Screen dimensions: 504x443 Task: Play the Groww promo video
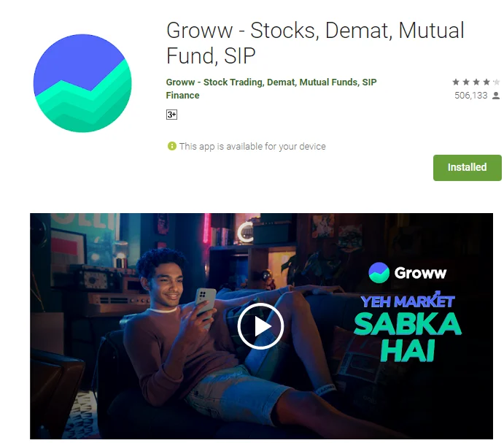(x=260, y=326)
